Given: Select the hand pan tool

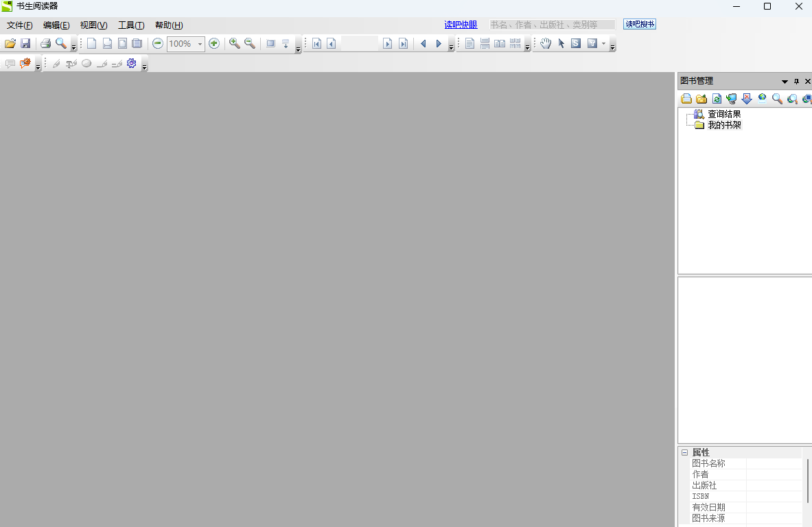Looking at the screenshot, I should (x=546, y=43).
